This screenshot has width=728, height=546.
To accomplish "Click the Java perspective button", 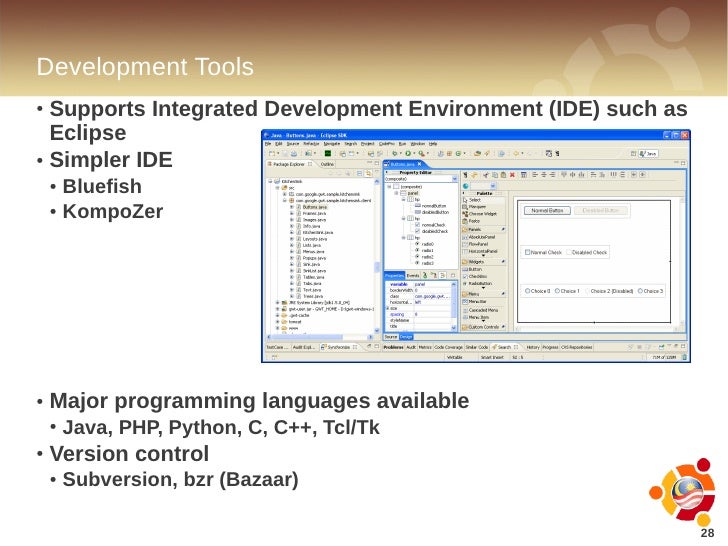I will [x=648, y=154].
